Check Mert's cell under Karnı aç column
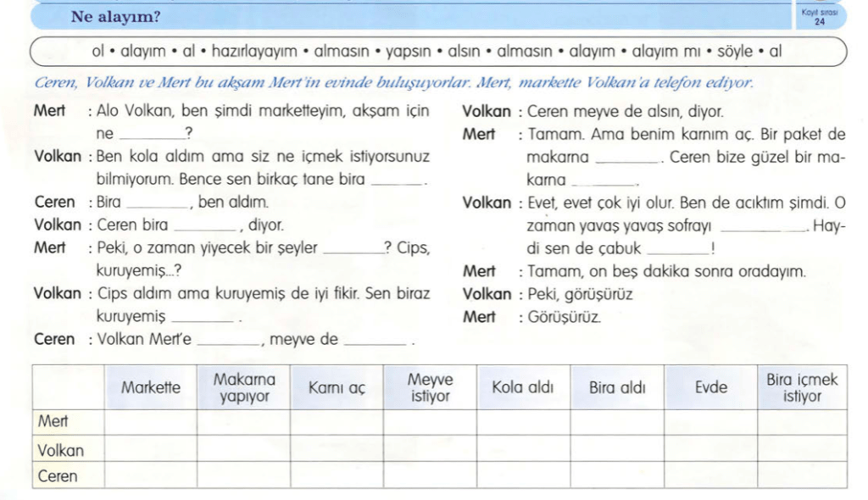868x500 pixels. [337, 422]
